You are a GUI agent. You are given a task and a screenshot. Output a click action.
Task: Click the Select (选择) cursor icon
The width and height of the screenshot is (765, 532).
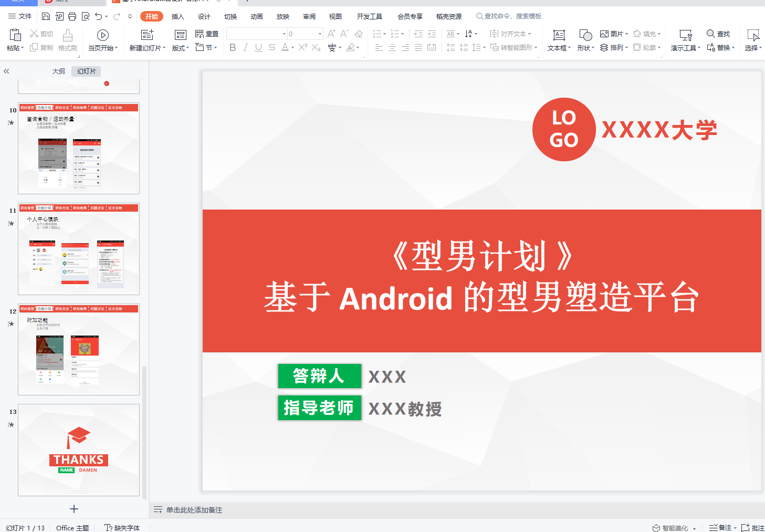point(753,35)
